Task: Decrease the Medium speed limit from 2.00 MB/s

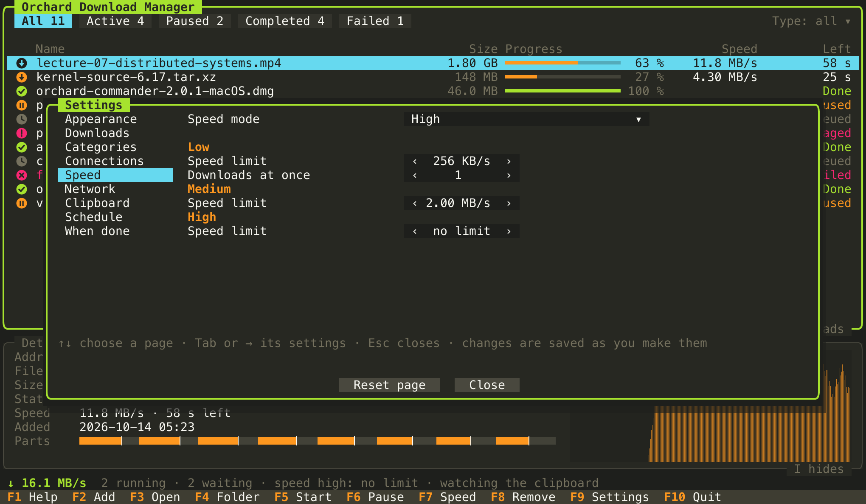Action: 415,203
